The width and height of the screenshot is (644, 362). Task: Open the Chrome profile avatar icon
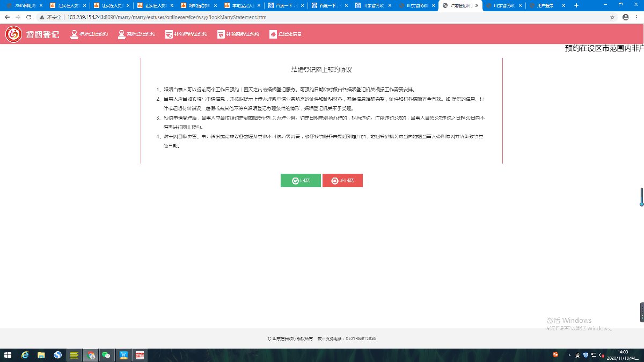pyautogui.click(x=625, y=17)
